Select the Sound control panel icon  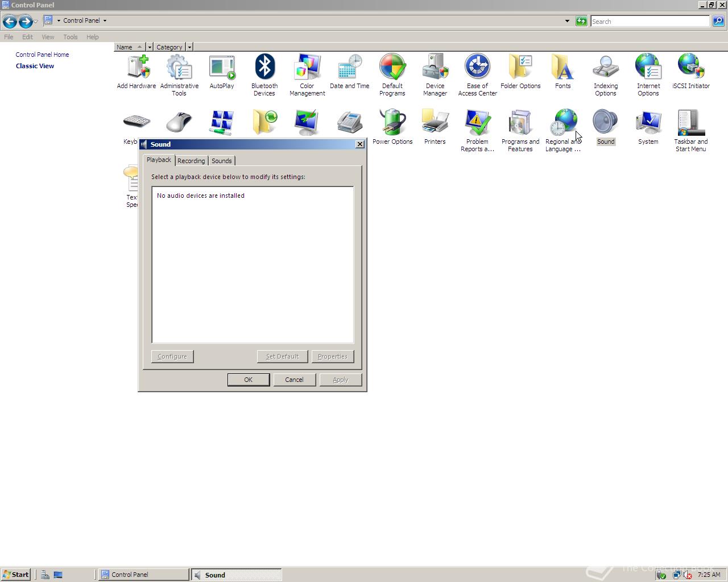(606, 127)
